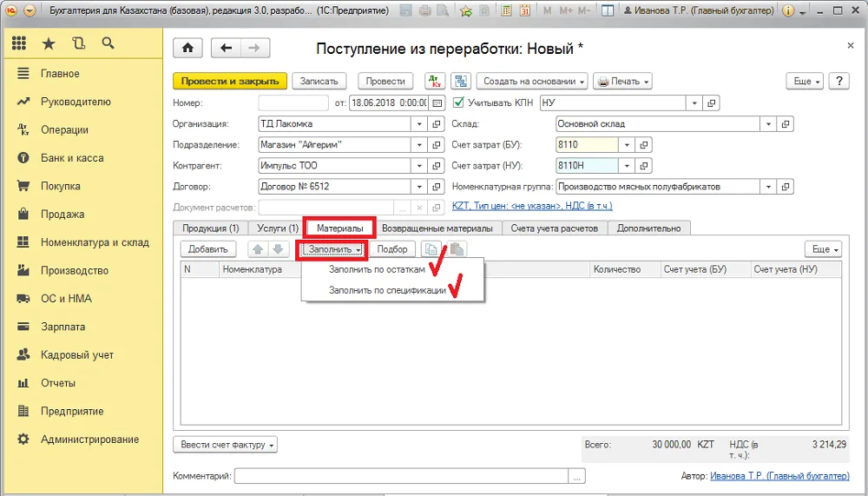This screenshot has height=496, width=868.
Task: Open Печать dropdown button
Action: (622, 81)
